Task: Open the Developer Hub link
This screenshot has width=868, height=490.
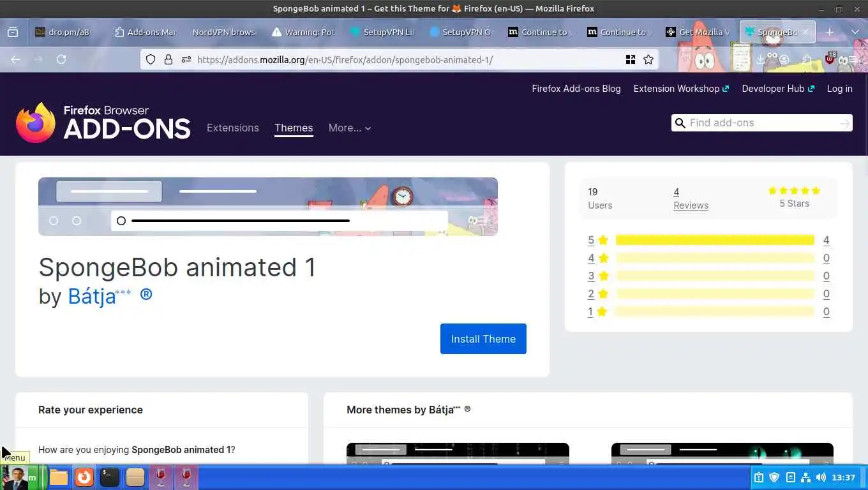Action: pos(778,89)
